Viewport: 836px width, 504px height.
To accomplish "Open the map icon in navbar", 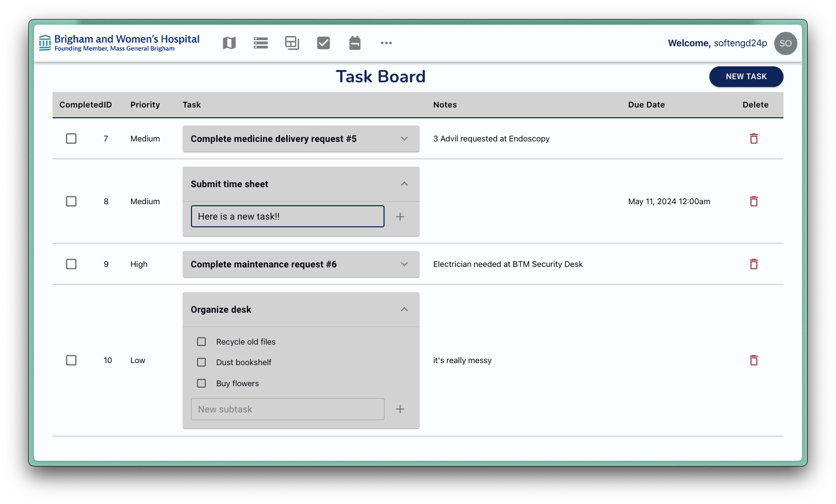I will 229,43.
